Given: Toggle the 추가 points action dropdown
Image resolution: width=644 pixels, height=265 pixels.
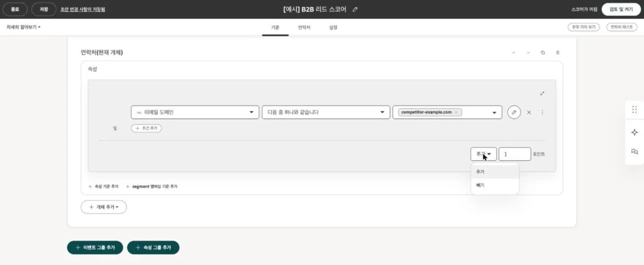Looking at the screenshot, I should 484,154.
